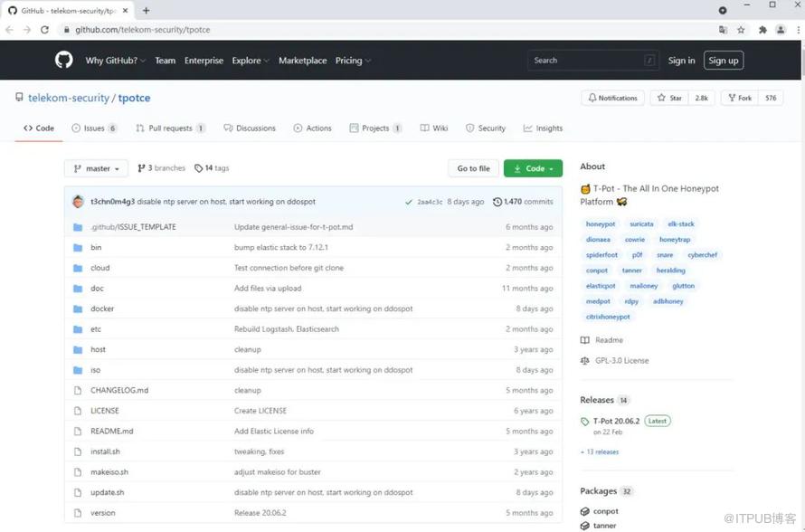The image size is (805, 532).
Task: Click the Notifications button
Action: [x=612, y=98]
